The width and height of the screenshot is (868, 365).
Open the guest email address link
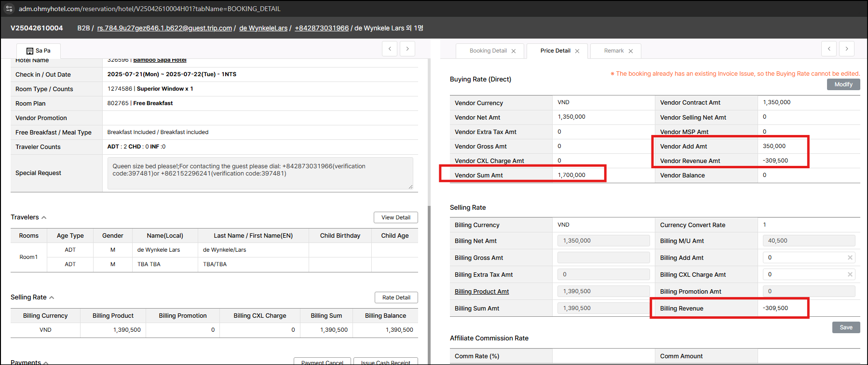click(x=164, y=28)
